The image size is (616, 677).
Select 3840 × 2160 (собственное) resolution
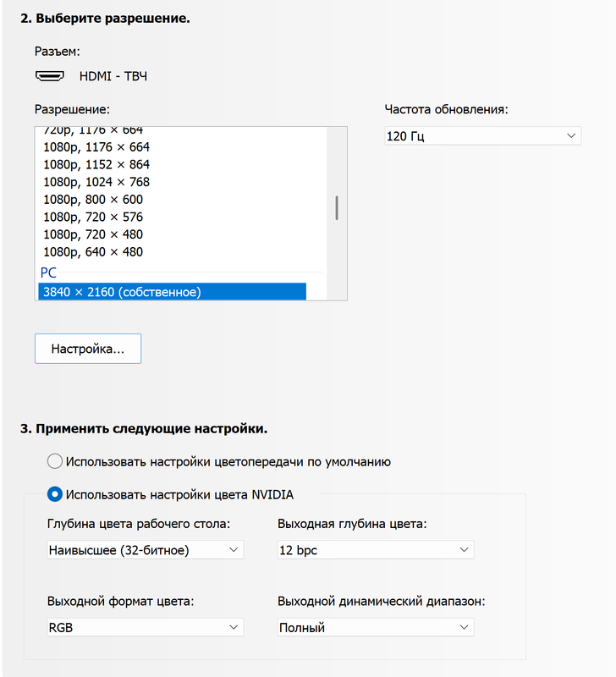coord(173,292)
